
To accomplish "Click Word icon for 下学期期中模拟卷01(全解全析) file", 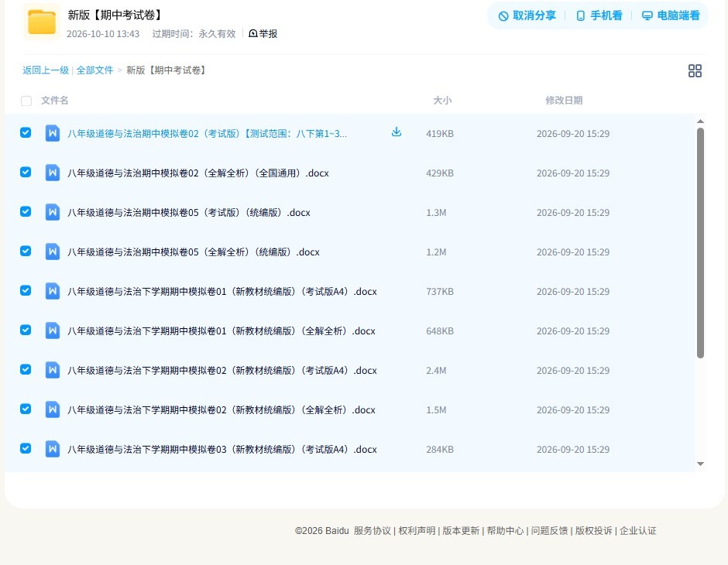I will coord(53,330).
